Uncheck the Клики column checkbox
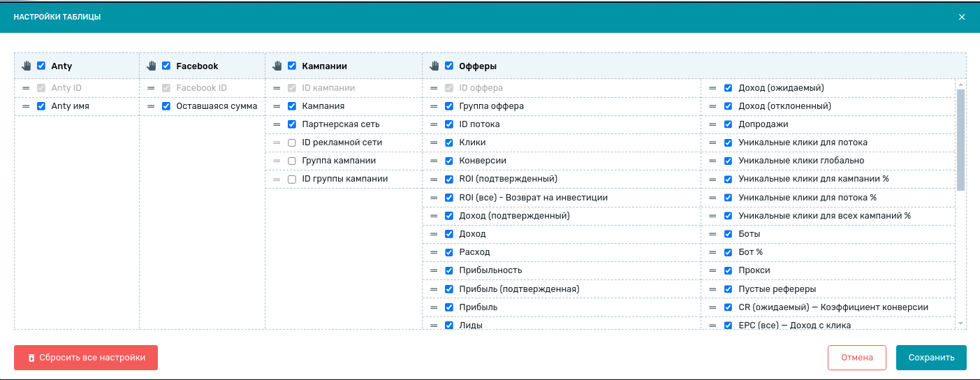Viewport: 980px width, 380px height. coord(449,142)
